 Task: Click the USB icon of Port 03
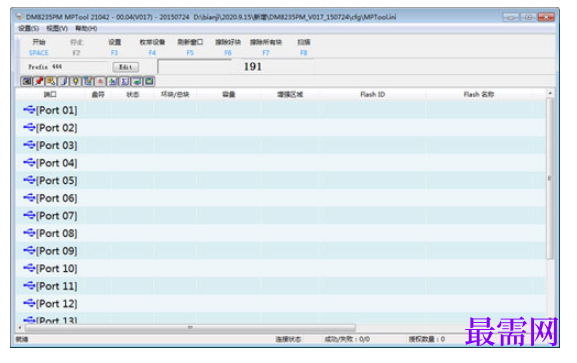(29, 145)
